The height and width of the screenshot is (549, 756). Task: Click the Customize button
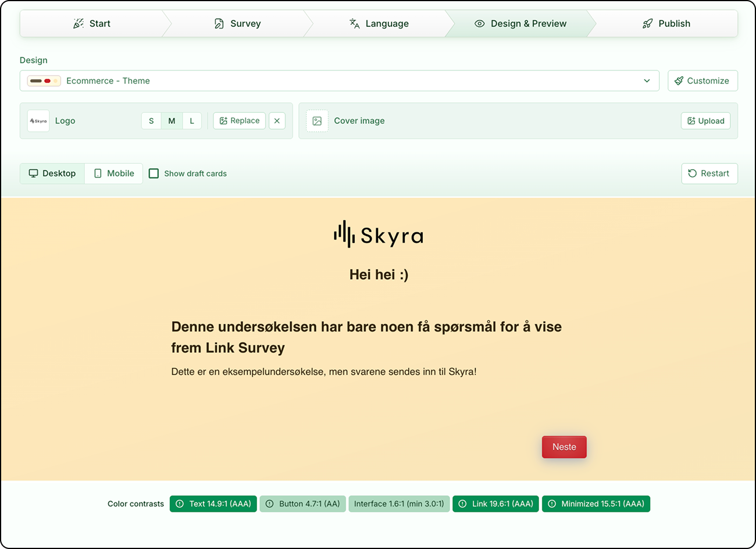(702, 81)
